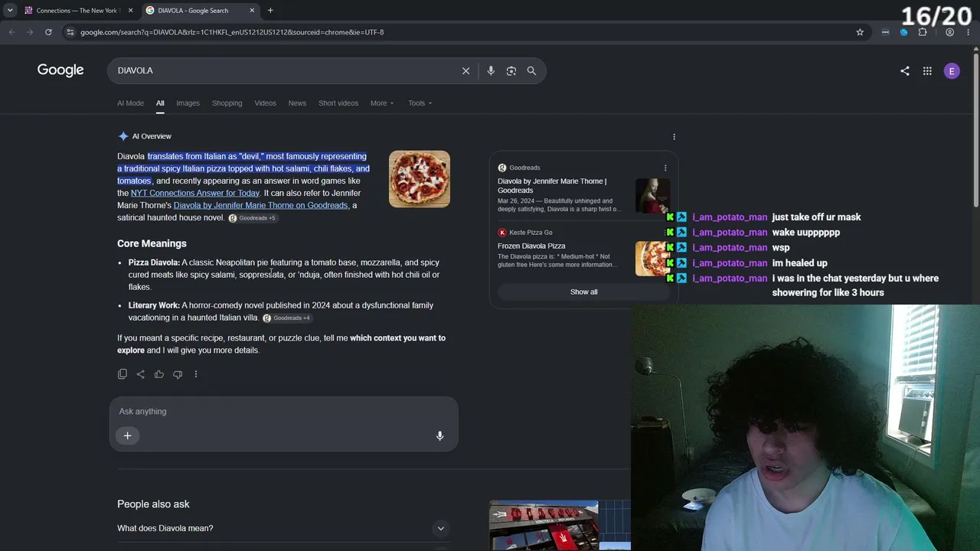Switch to News results
The width and height of the screenshot is (980, 551).
pyautogui.click(x=297, y=103)
